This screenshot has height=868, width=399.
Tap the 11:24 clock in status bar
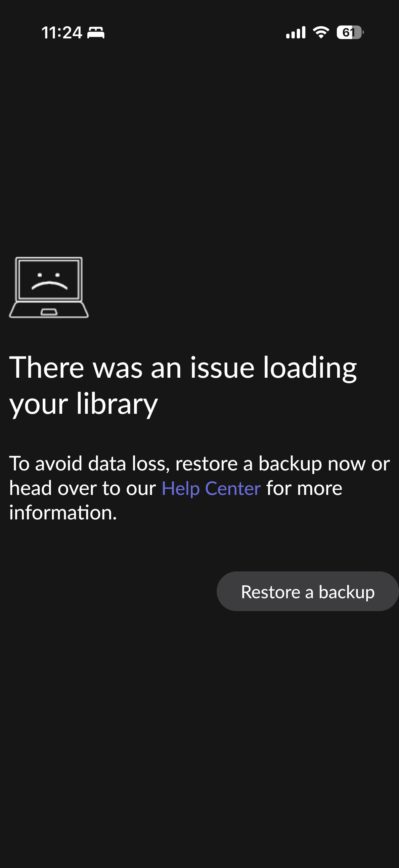tap(62, 33)
